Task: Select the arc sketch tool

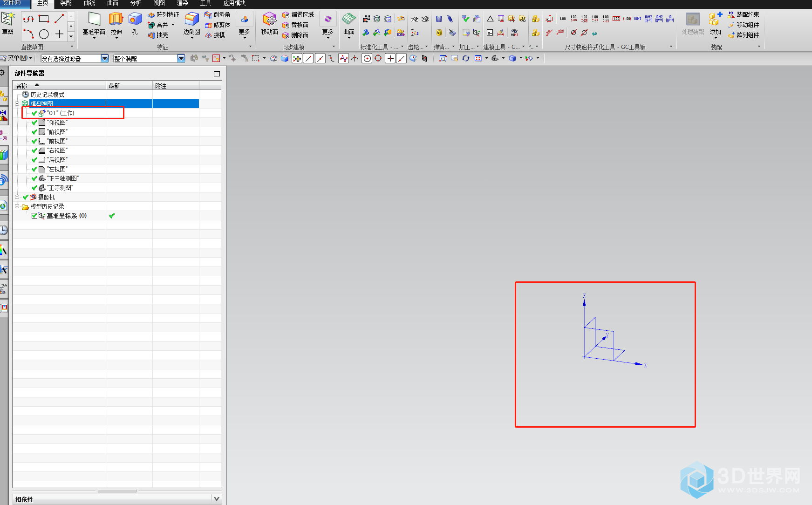Action: point(28,34)
